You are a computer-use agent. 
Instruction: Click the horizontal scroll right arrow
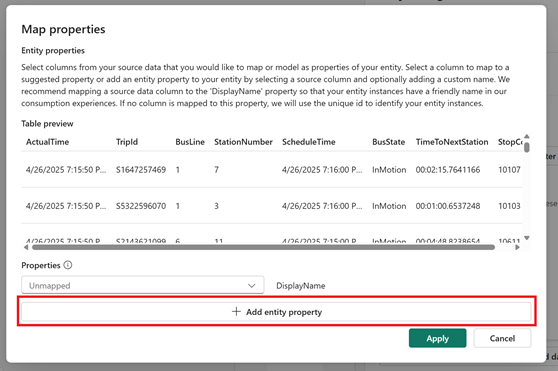tap(517, 247)
